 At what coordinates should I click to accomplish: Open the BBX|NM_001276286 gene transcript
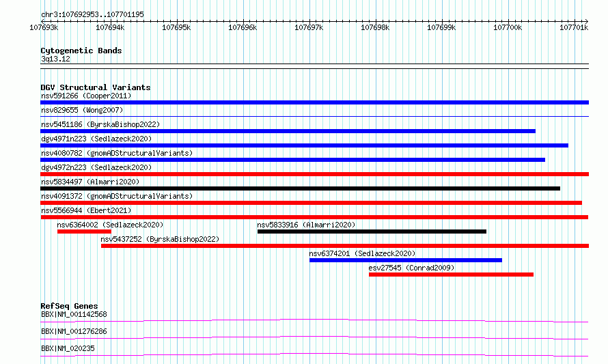[x=314, y=337]
